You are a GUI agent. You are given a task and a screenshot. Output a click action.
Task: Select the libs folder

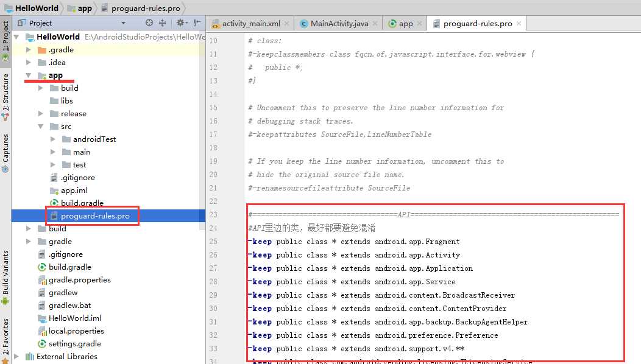(x=66, y=101)
